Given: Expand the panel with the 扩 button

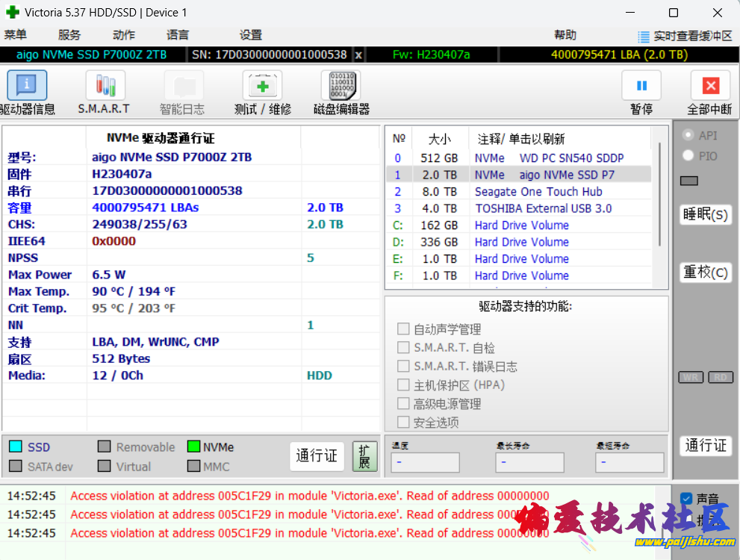Looking at the screenshot, I should (364, 456).
